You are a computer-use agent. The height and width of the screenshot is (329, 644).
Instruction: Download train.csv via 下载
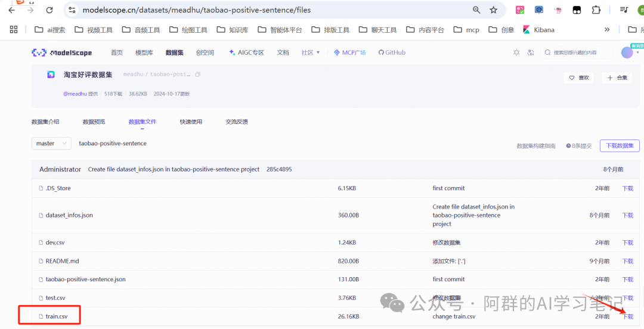[x=627, y=316]
